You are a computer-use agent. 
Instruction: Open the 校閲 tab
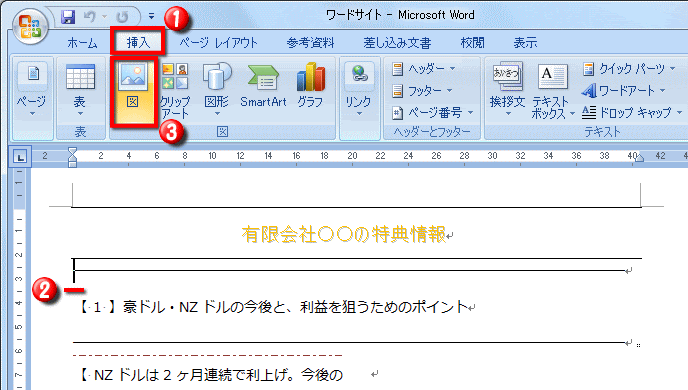click(x=472, y=43)
